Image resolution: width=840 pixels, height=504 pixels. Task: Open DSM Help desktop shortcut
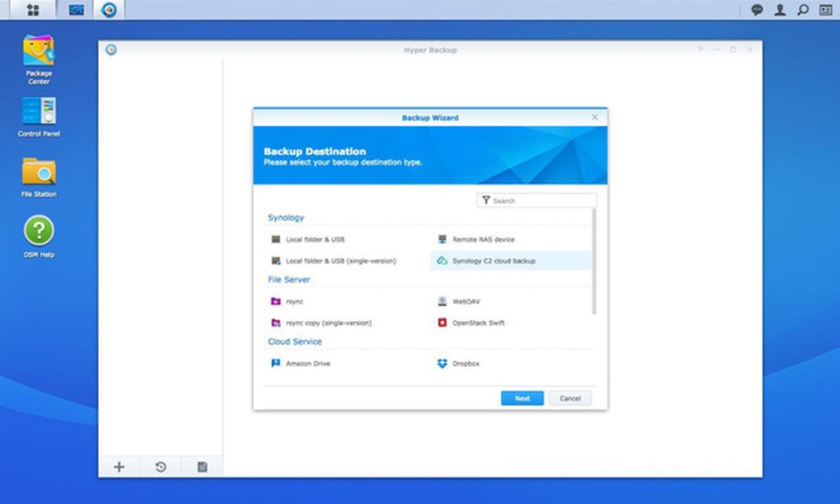coord(38,237)
